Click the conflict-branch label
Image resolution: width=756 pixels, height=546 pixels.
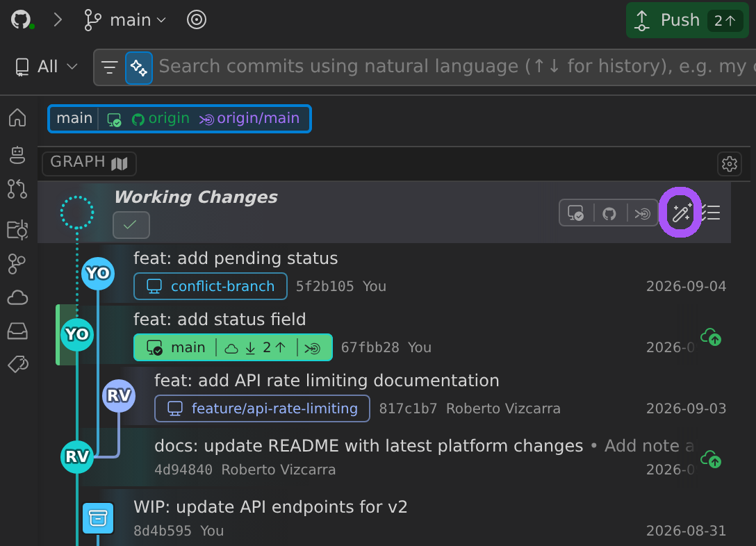point(211,286)
